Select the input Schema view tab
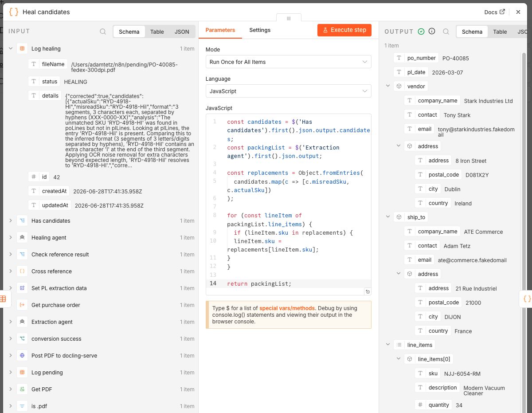Viewport: 532px width, 413px height. (129, 32)
